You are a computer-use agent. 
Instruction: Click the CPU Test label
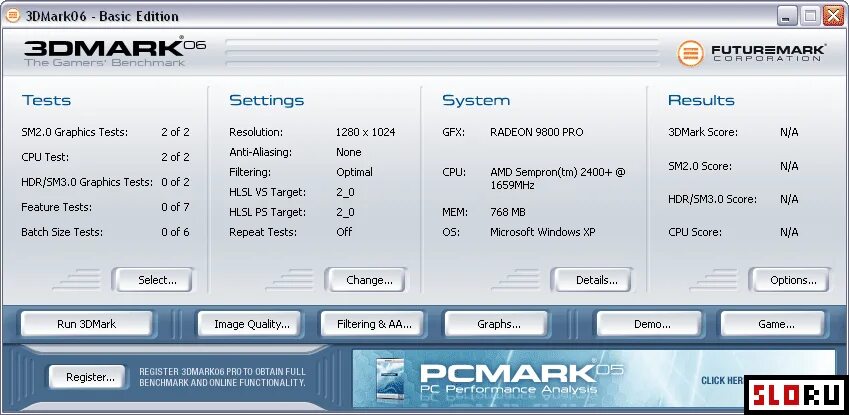click(x=45, y=157)
